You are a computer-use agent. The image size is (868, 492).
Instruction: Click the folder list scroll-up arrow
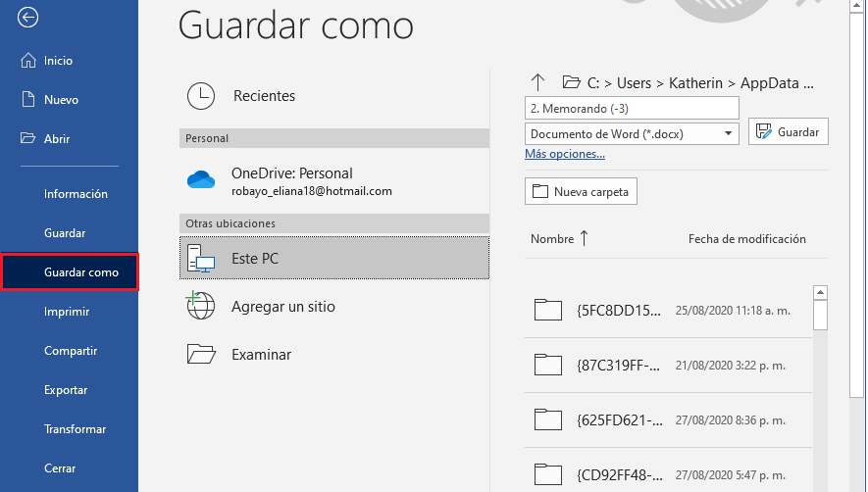point(820,292)
